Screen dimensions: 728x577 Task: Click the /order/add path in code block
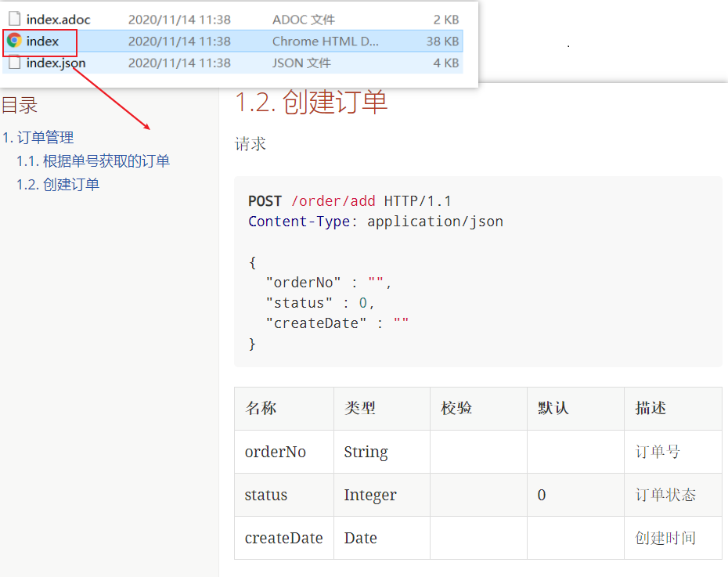[333, 201]
